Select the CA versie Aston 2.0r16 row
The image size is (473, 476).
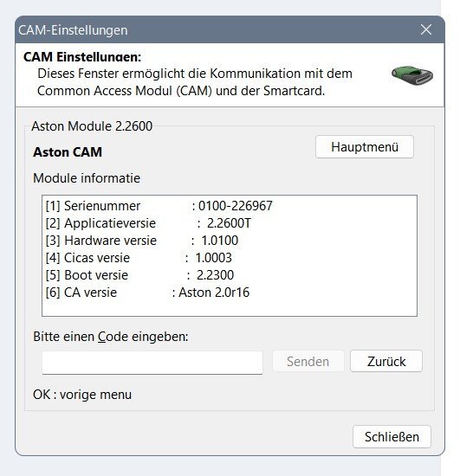pyautogui.click(x=147, y=293)
